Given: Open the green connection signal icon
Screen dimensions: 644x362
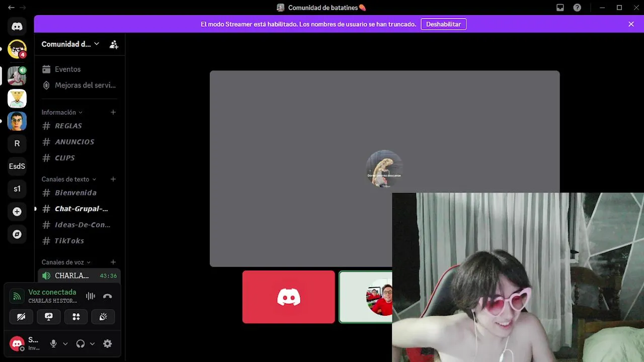Looking at the screenshot, I should (x=17, y=296).
